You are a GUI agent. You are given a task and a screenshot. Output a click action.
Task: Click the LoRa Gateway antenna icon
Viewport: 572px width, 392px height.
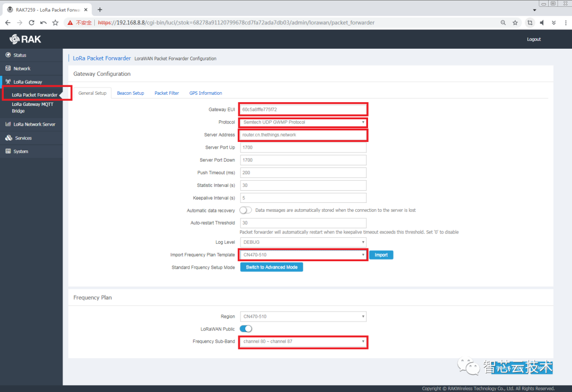tap(8, 82)
